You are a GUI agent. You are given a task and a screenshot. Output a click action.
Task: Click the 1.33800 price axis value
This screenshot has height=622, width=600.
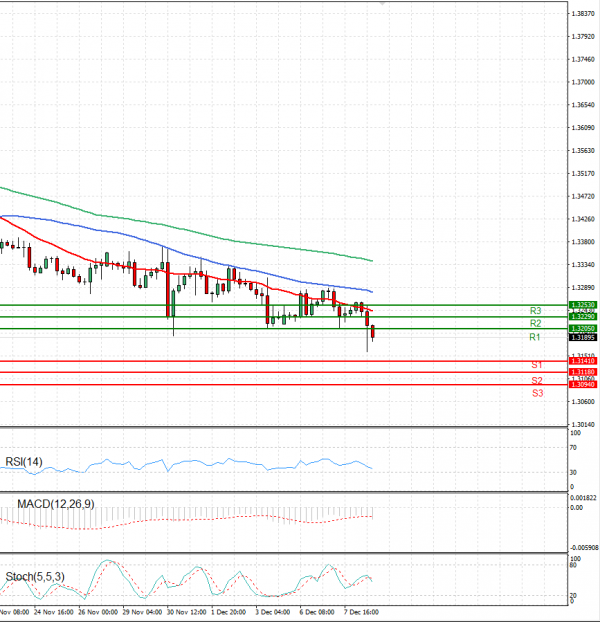coord(583,242)
